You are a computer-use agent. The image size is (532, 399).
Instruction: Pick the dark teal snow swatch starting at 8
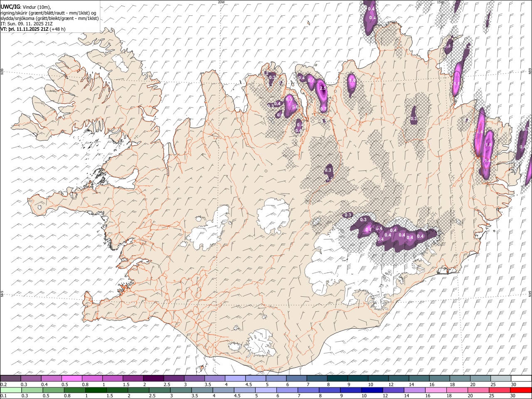point(337,379)
